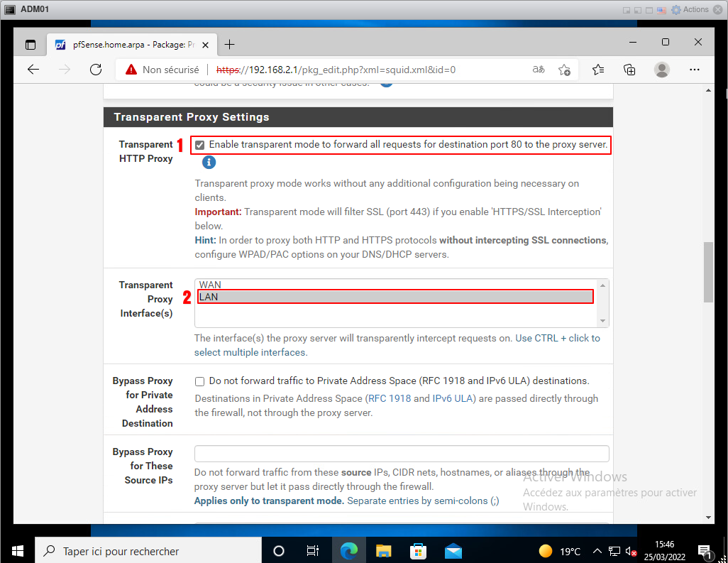Click the browser refresh icon
The width and height of the screenshot is (728, 563).
tap(96, 70)
